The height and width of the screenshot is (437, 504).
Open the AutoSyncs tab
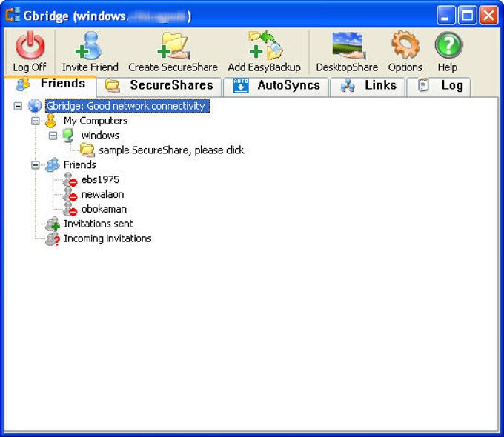pos(276,86)
